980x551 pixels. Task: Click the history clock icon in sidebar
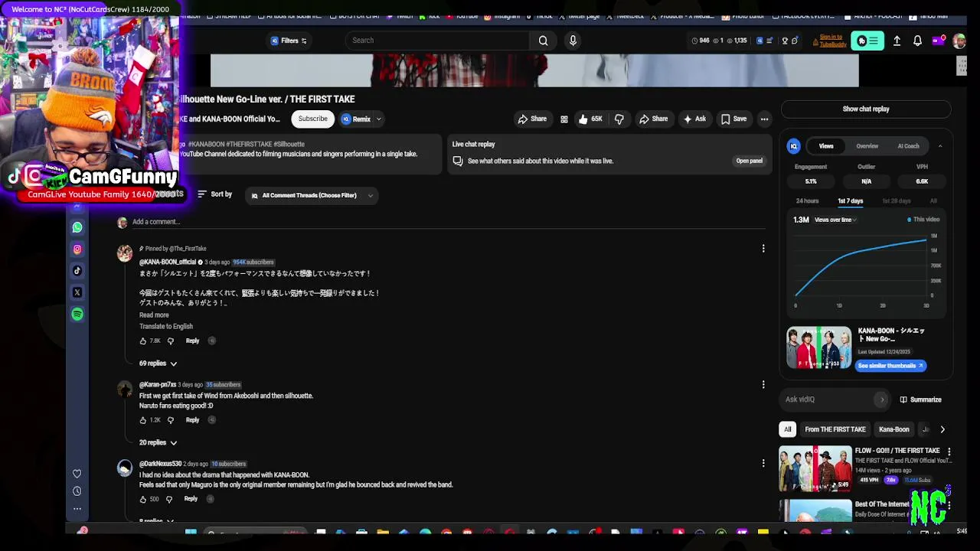pyautogui.click(x=77, y=491)
